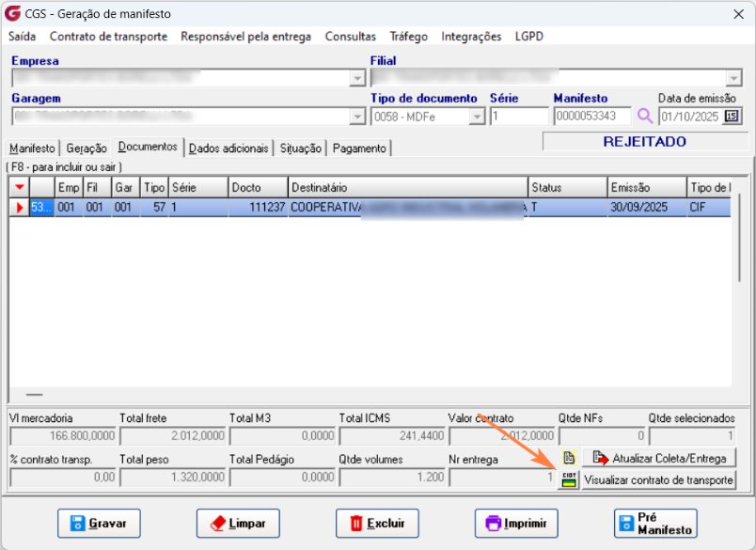Switch to the Situação tab
Screen dimensions: 756x550
click(x=300, y=148)
